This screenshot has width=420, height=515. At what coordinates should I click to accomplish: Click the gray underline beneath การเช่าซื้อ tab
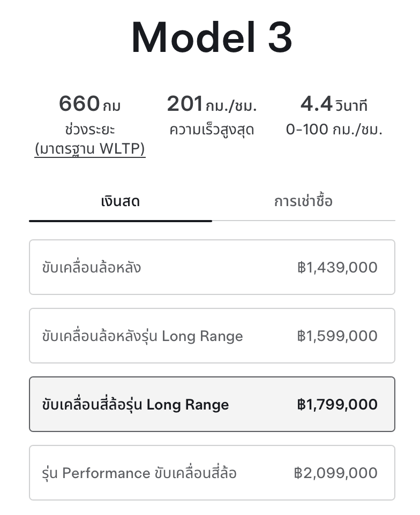click(x=303, y=221)
